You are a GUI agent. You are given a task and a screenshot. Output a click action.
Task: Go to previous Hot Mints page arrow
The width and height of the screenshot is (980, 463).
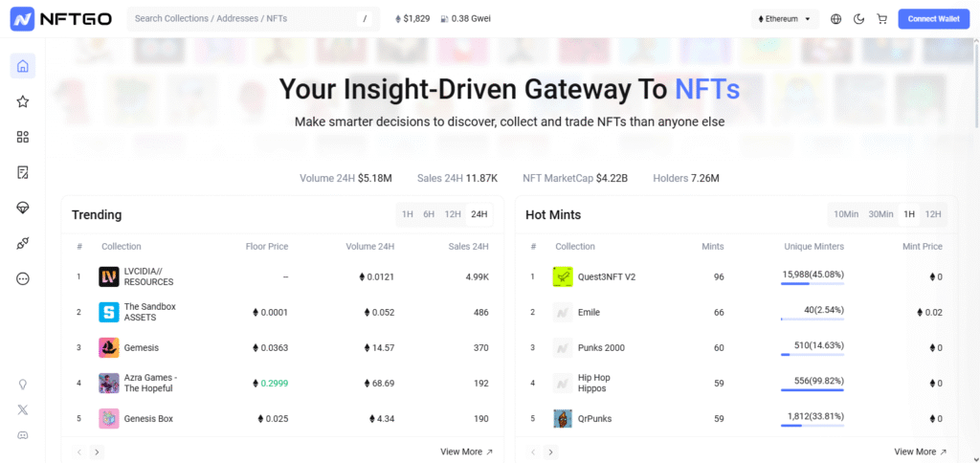point(533,452)
